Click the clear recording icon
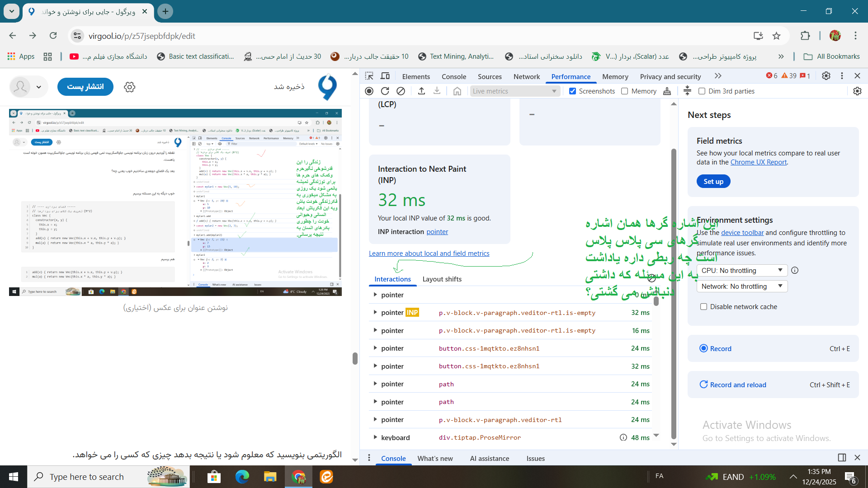868x488 pixels. tap(401, 91)
